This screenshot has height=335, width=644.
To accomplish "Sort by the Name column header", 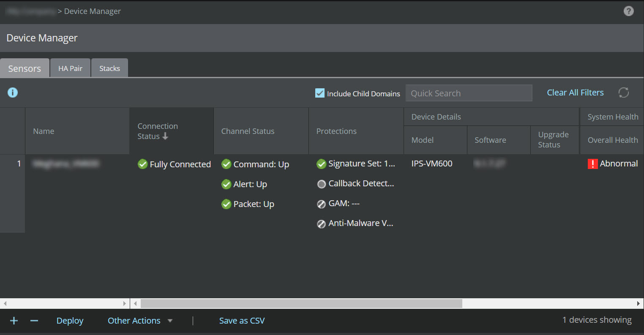I will click(77, 131).
